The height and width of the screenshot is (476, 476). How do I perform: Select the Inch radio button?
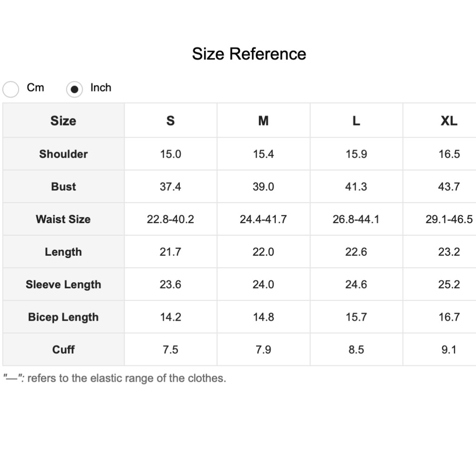click(x=74, y=89)
